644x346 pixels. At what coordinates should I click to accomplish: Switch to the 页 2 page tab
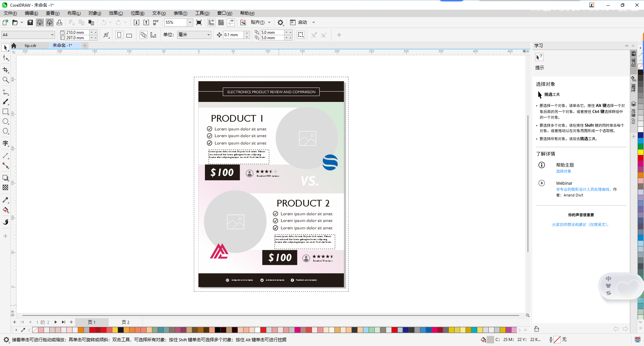(x=126, y=322)
